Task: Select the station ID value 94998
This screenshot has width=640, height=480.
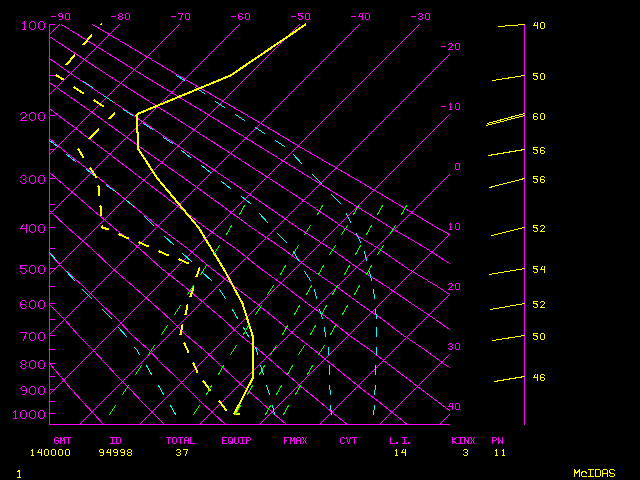Action: [x=115, y=452]
